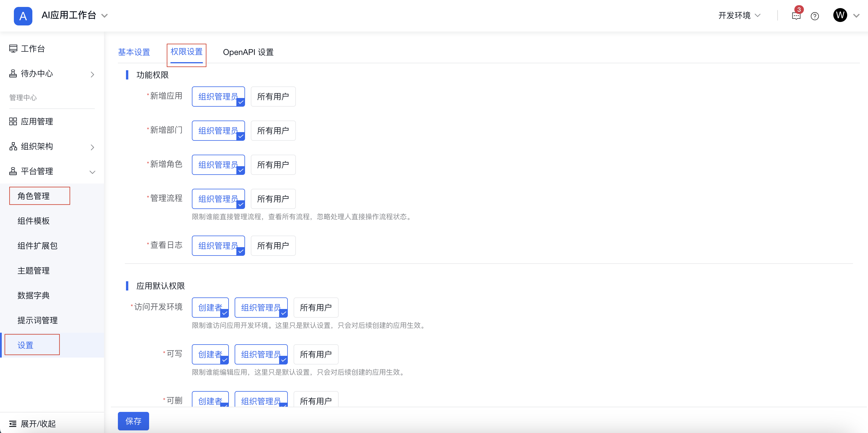Image resolution: width=868 pixels, height=433 pixels.
Task: Toggle 组织管理员 for 访问开发环境
Action: [x=261, y=308]
